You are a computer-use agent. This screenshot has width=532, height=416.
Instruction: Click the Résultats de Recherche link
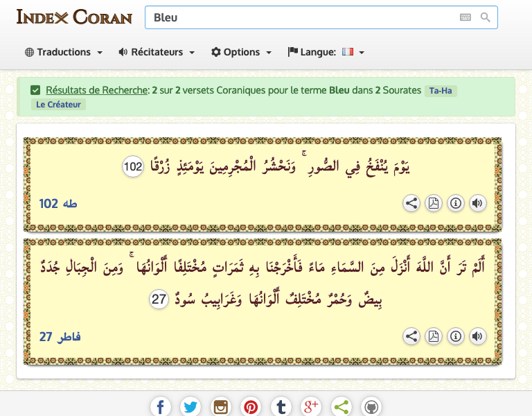click(96, 90)
